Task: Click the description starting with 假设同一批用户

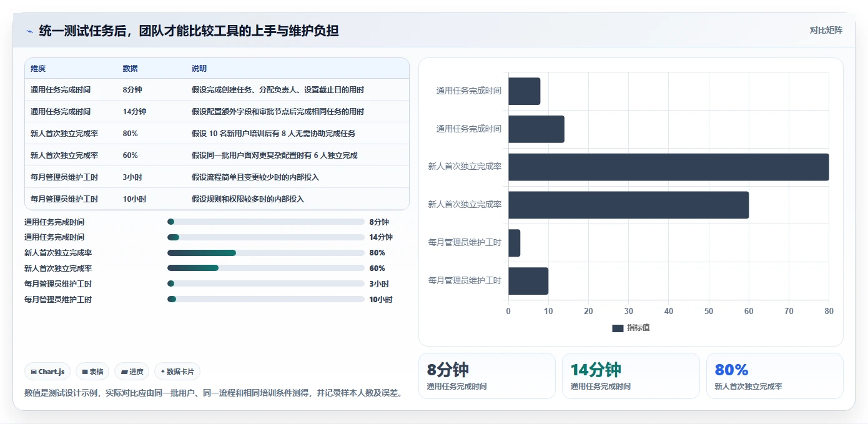Action: pyautogui.click(x=274, y=155)
